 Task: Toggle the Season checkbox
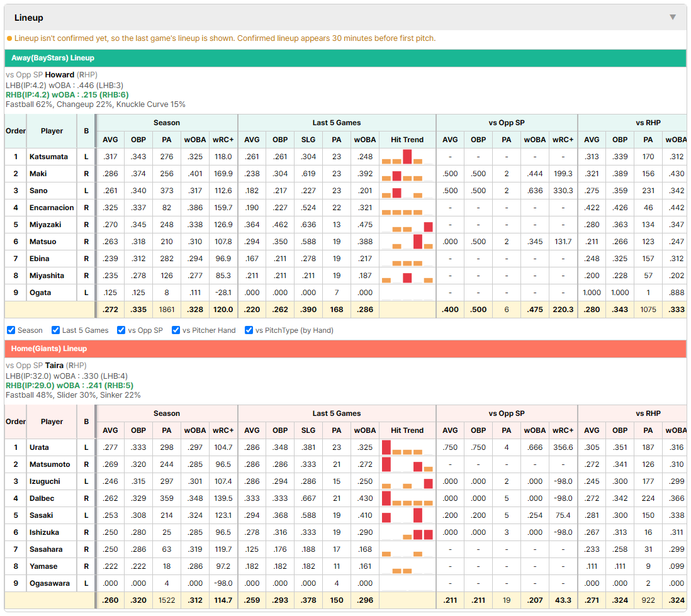coord(11,330)
